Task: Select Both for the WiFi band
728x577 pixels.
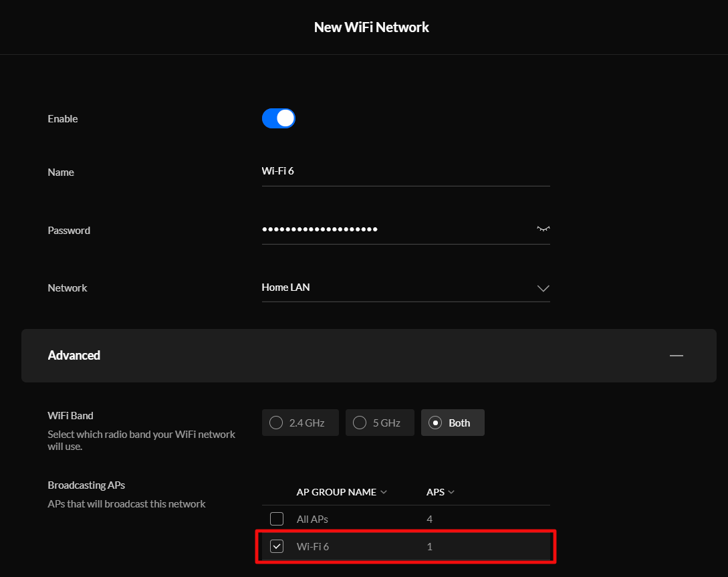Action: coord(453,423)
